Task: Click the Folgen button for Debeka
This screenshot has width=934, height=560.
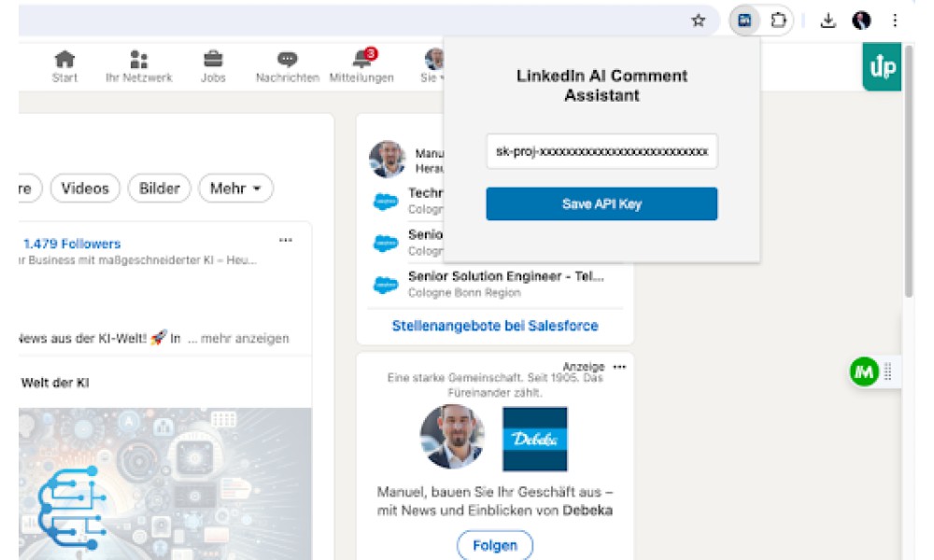Action: point(495,545)
